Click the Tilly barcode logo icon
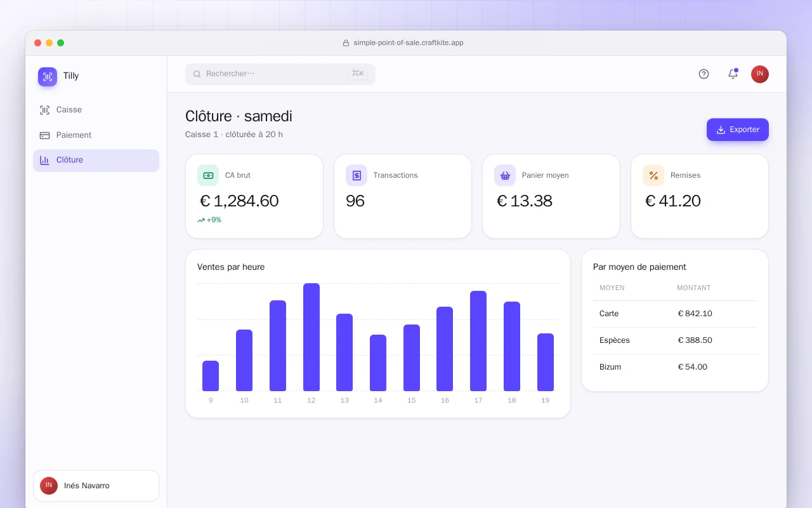812x508 pixels. (x=48, y=77)
